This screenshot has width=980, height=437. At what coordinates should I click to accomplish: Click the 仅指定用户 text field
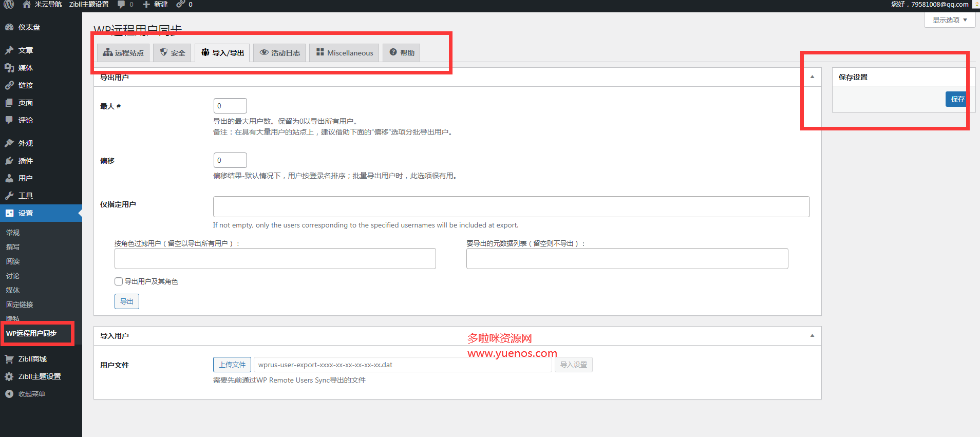click(x=512, y=206)
